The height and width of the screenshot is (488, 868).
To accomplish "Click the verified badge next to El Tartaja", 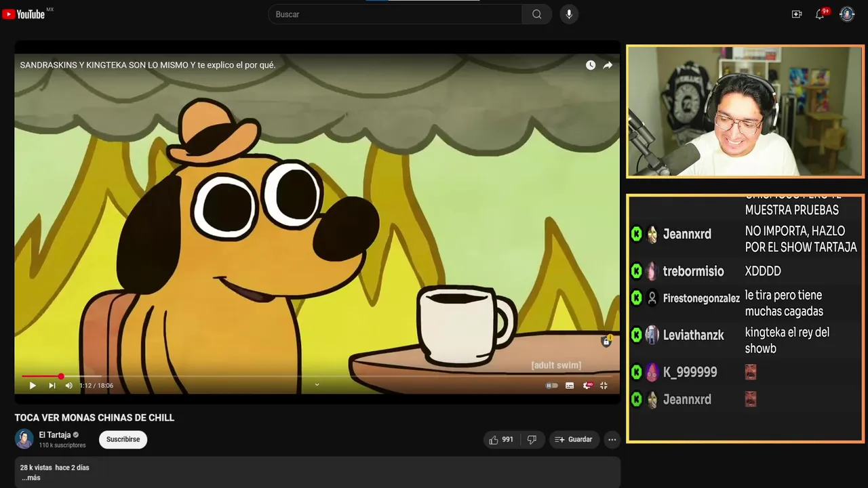I will (x=76, y=435).
